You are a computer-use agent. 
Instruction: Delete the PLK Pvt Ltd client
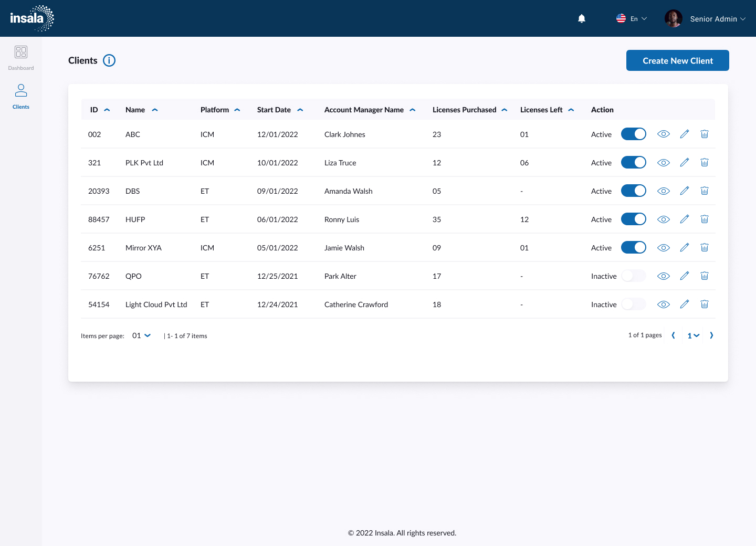[x=705, y=163]
